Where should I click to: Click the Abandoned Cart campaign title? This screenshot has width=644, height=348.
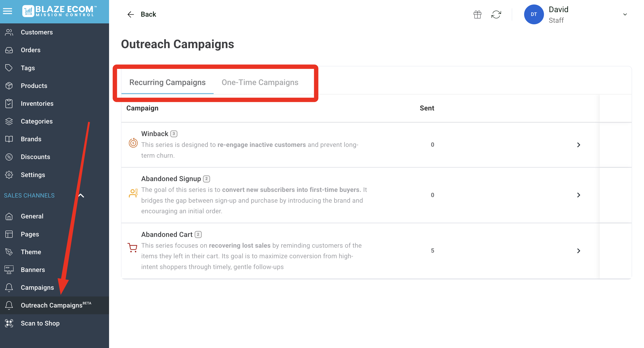[167, 234]
